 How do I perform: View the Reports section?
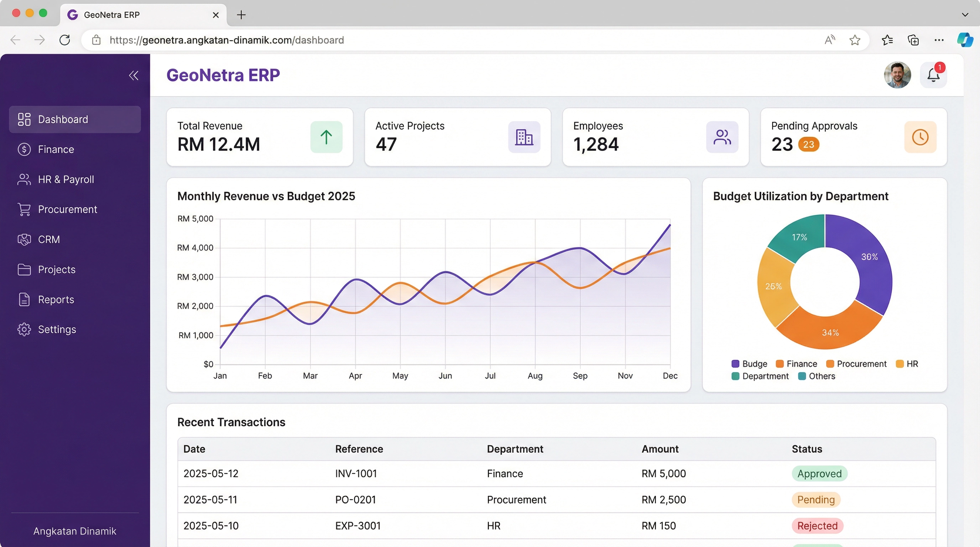coord(56,299)
